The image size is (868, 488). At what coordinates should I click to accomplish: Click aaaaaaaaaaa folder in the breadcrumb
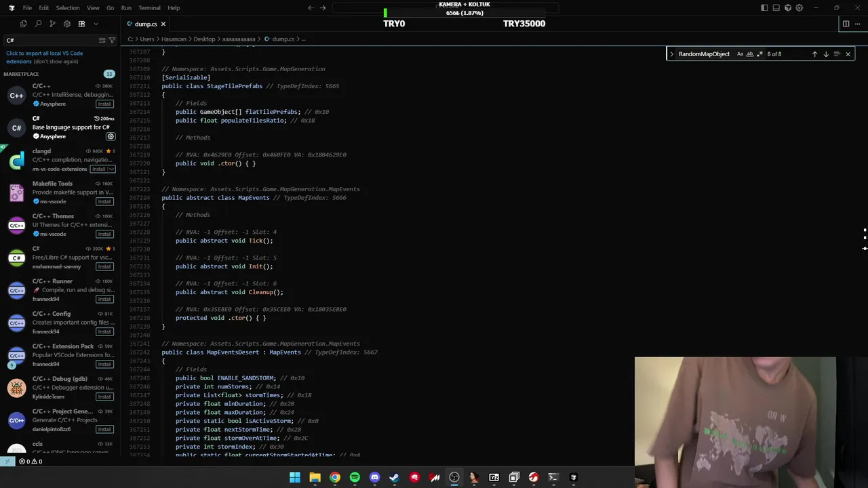pyautogui.click(x=239, y=39)
